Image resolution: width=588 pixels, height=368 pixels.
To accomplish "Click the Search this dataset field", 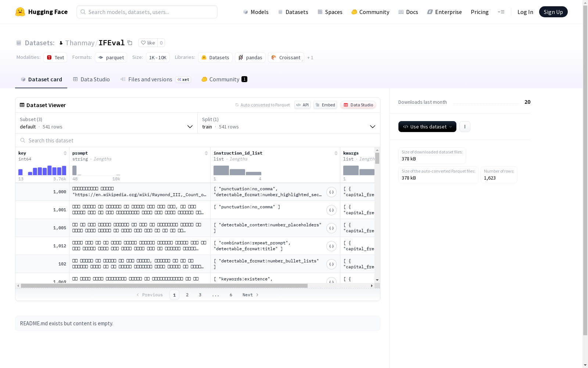I will point(198,141).
